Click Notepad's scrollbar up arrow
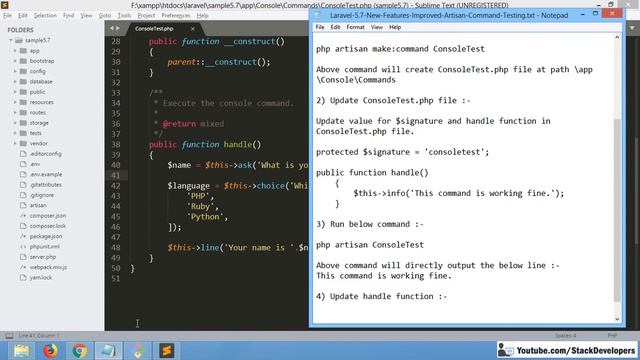This screenshot has width=640, height=360. (617, 38)
